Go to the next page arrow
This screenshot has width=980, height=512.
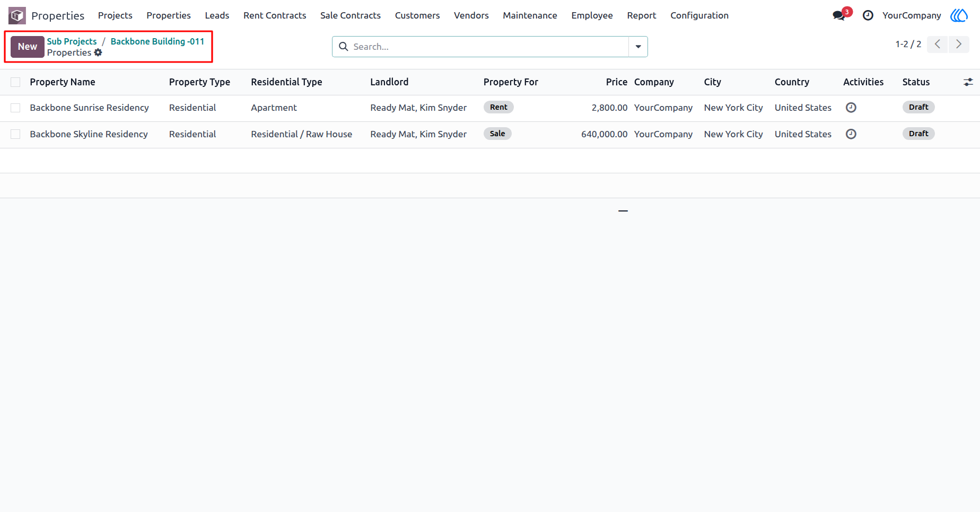[959, 44]
